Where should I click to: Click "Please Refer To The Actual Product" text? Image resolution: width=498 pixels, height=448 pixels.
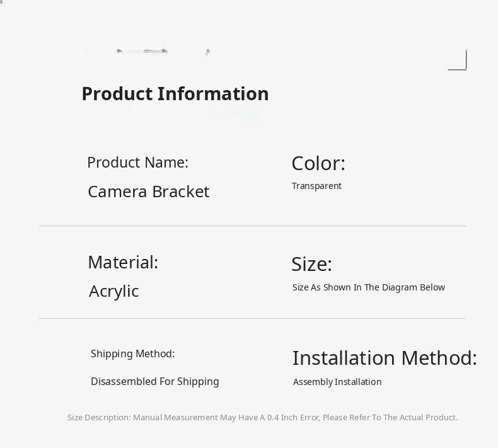pos(390,417)
